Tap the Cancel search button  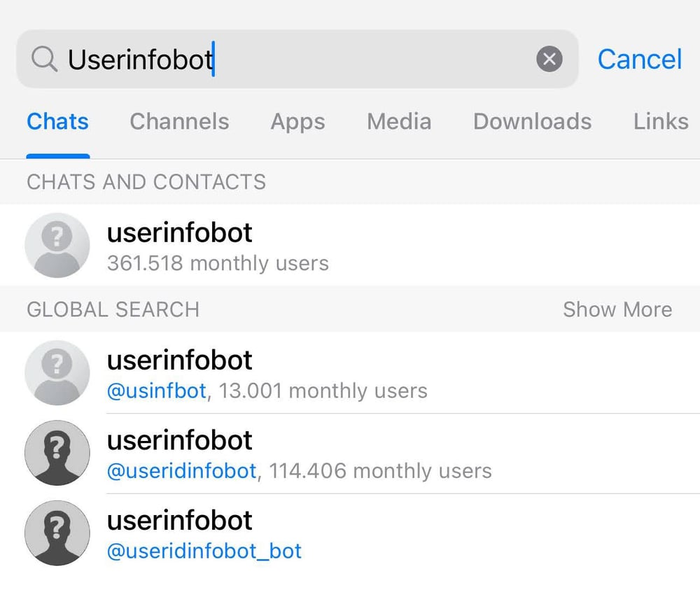pyautogui.click(x=640, y=59)
